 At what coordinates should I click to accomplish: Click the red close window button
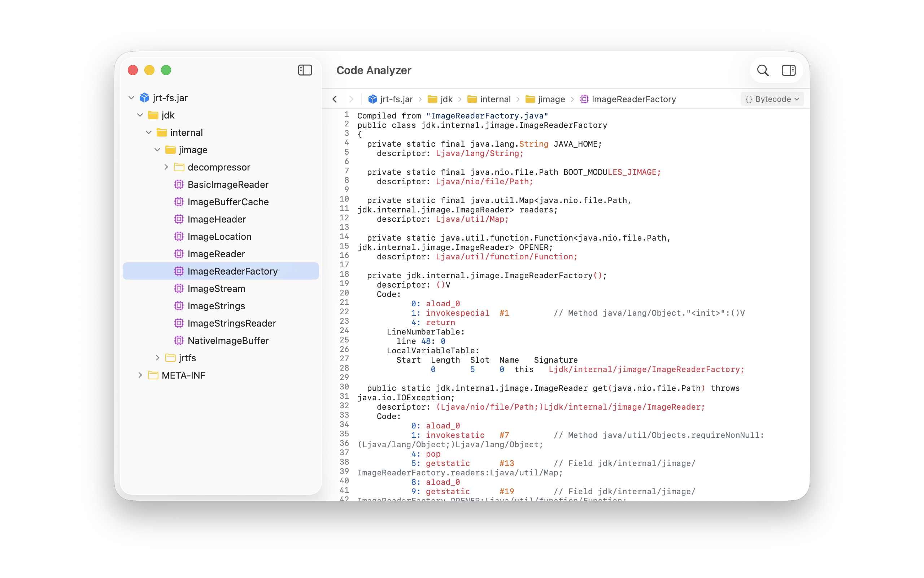click(x=133, y=70)
